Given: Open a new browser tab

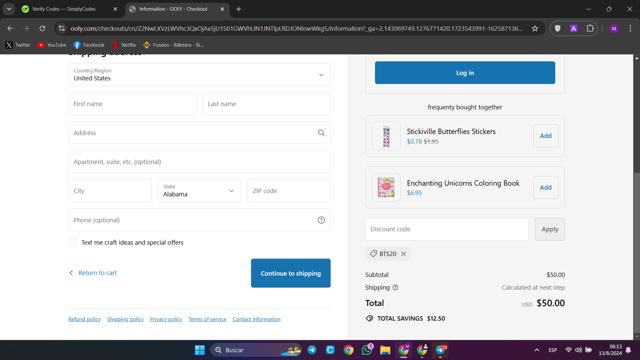Looking at the screenshot, I should pos(238,9).
